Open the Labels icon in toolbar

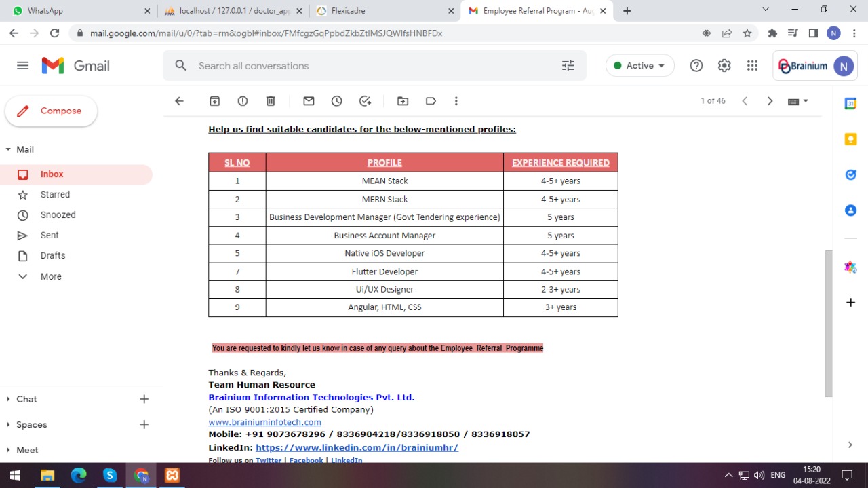coord(431,101)
